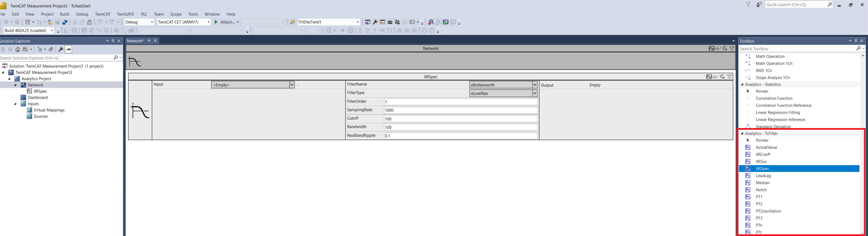The image size is (868, 236).
Task: Open the Debug configuration dropdown
Action: [152, 22]
